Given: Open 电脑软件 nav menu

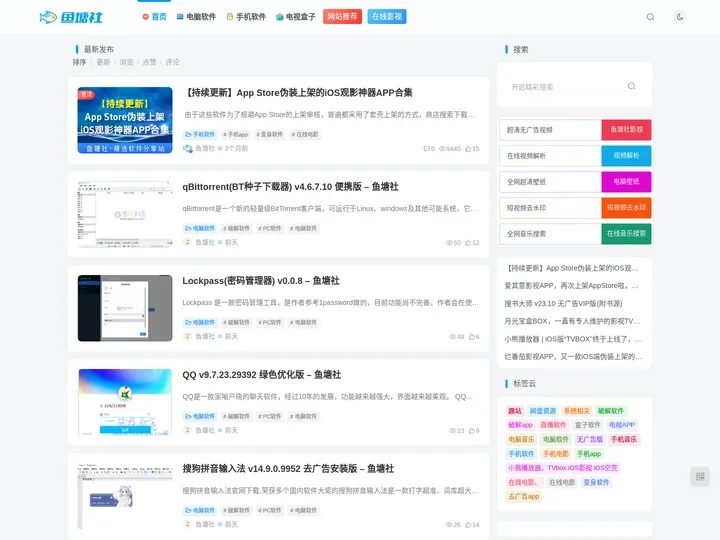Looking at the screenshot, I should (x=196, y=17).
